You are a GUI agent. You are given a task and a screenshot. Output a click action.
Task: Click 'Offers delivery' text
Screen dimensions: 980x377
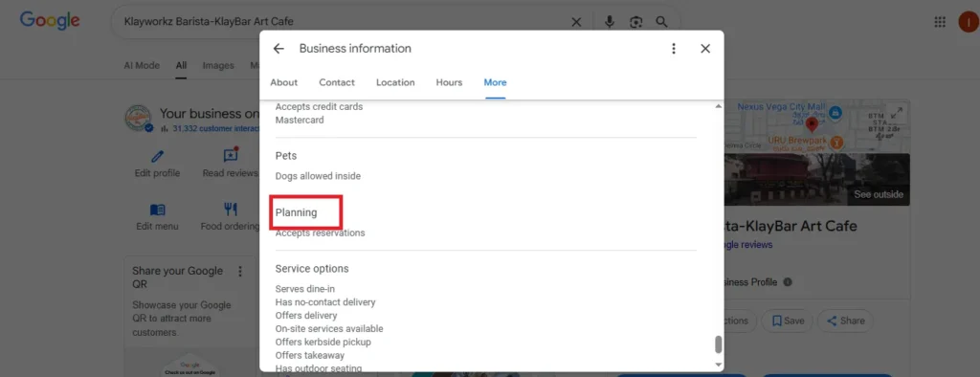(306, 316)
